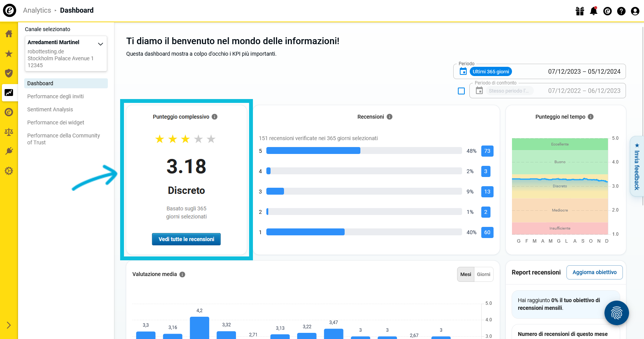Open Performance della Community of Trust

[64, 139]
